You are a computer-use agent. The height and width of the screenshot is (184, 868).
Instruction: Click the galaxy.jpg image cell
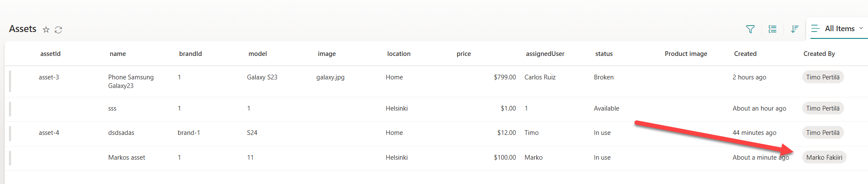(330, 77)
